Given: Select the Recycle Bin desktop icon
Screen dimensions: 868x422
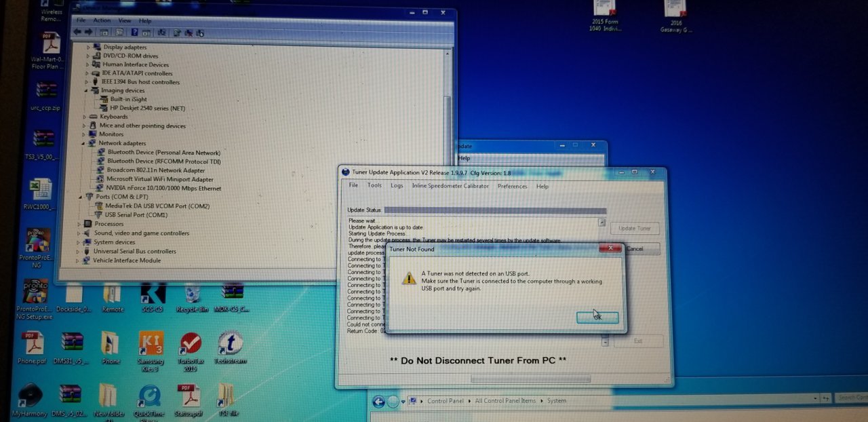Looking at the screenshot, I should (x=192, y=297).
